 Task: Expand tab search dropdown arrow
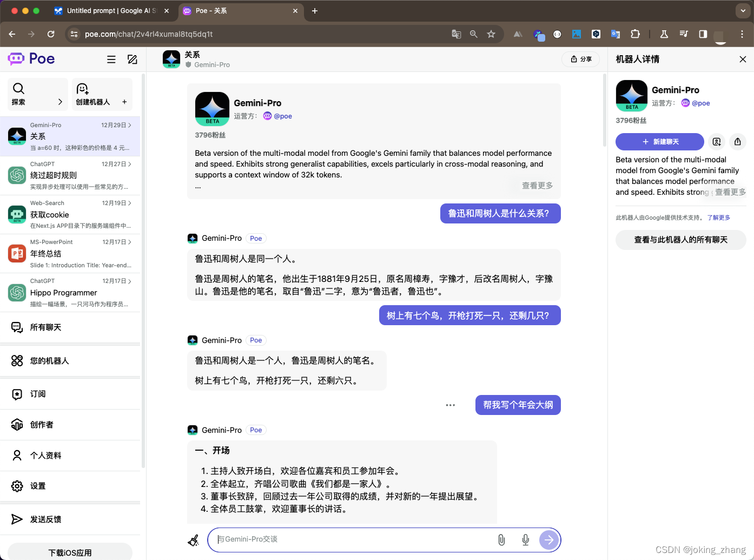(743, 11)
